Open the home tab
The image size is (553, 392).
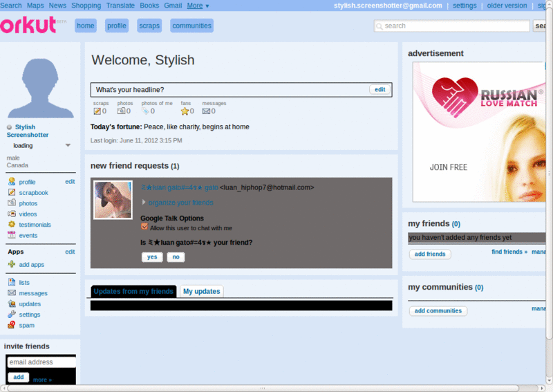coord(86,26)
